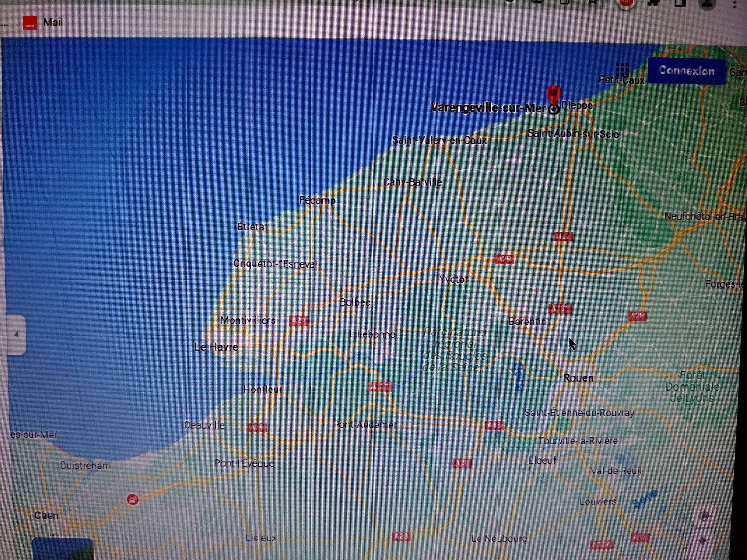Click the A28 shield east of Barentin
Screen dimensions: 747x560
[637, 316]
